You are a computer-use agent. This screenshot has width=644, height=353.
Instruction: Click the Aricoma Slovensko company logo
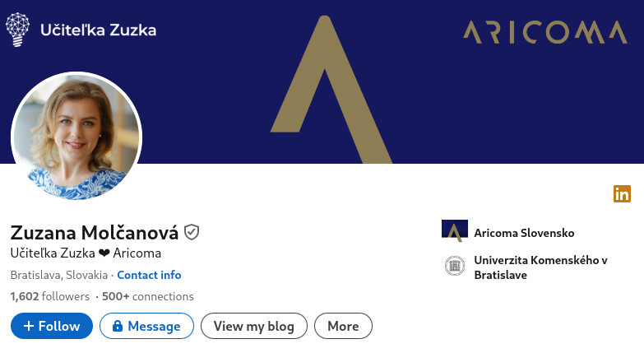454,231
